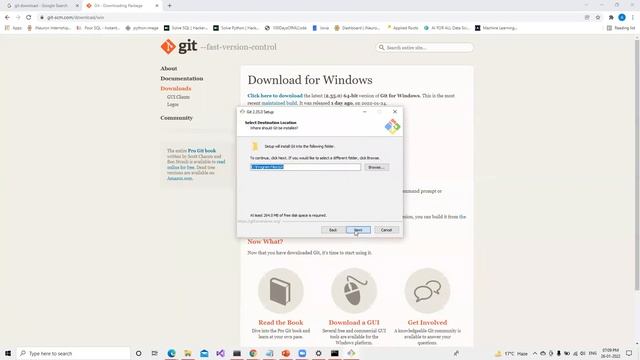Open PowerPoint from the taskbar
Image resolution: width=640 pixels, height=360 pixels.
[x=286, y=353]
